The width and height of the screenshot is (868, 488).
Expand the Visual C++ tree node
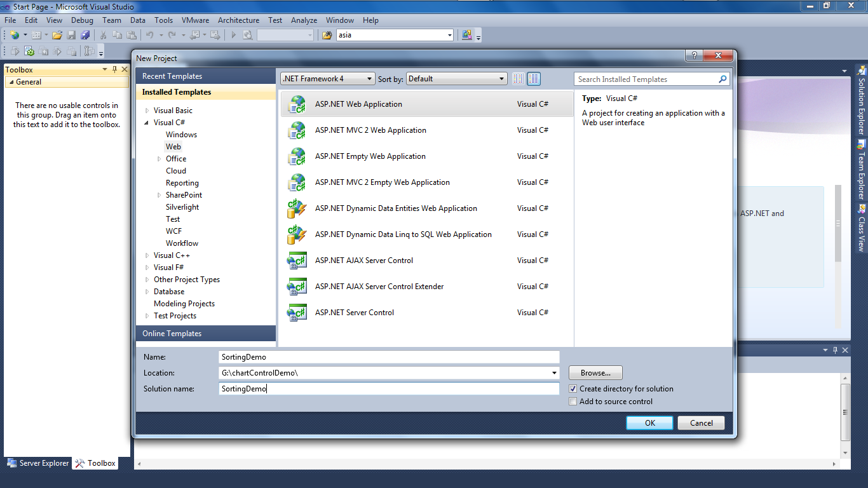click(147, 255)
